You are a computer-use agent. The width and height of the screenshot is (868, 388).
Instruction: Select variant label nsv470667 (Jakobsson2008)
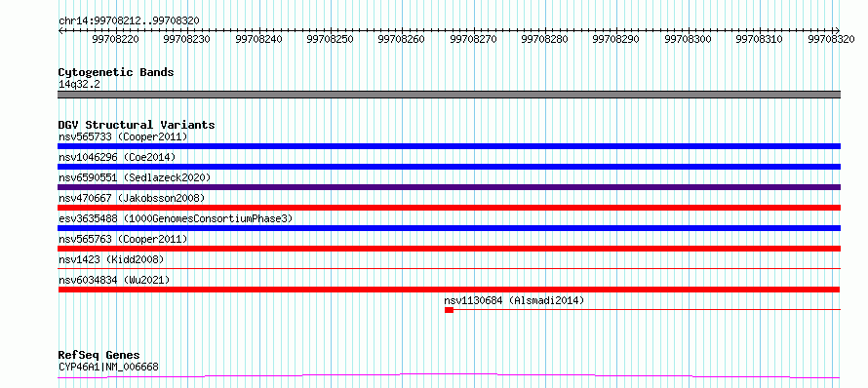(132, 198)
